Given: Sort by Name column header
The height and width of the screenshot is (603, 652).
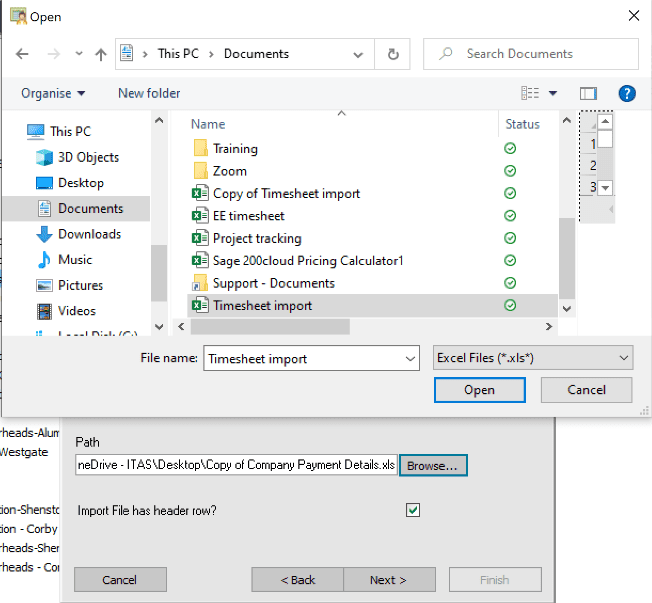Looking at the screenshot, I should click(208, 124).
